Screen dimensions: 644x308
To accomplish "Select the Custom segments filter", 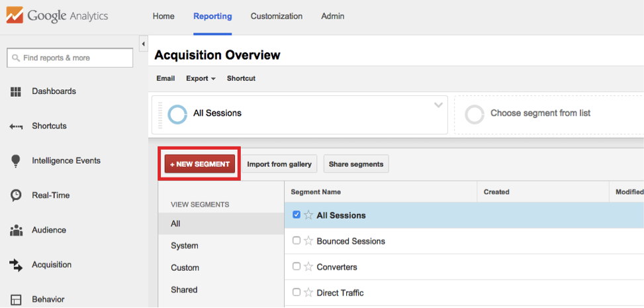I will point(185,268).
